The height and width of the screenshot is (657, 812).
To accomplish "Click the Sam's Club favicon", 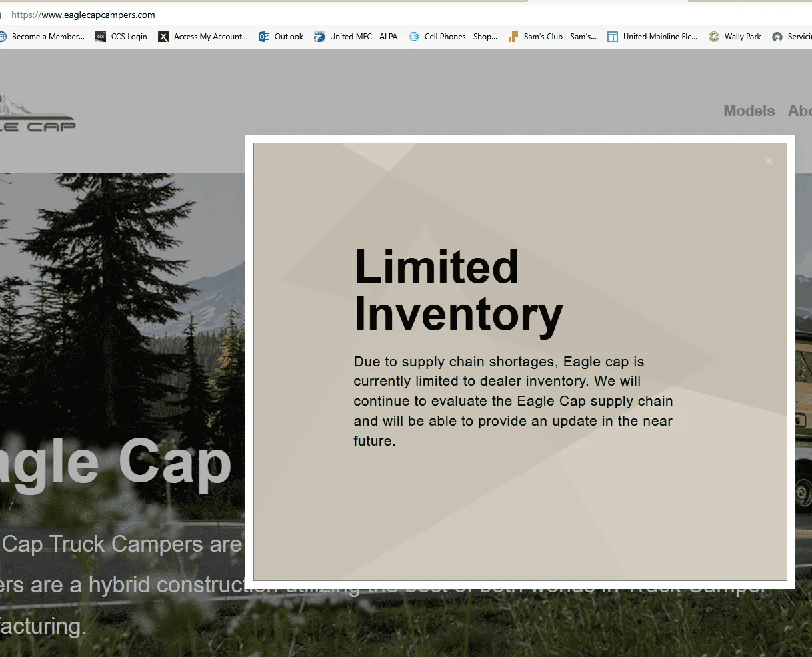I will pyautogui.click(x=513, y=37).
